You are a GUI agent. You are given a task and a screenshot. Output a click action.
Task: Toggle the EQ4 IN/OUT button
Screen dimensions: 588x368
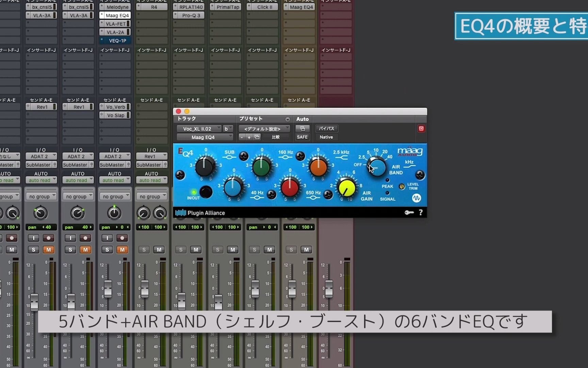[x=206, y=192]
